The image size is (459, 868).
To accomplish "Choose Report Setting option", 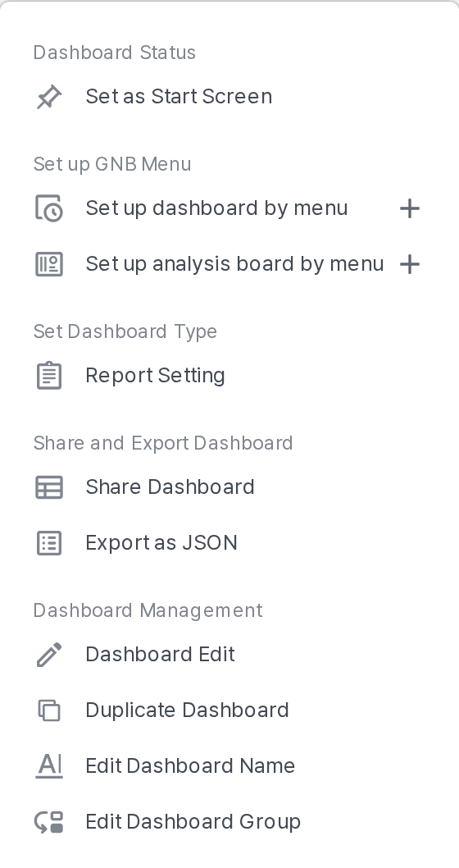I will coord(156,375).
